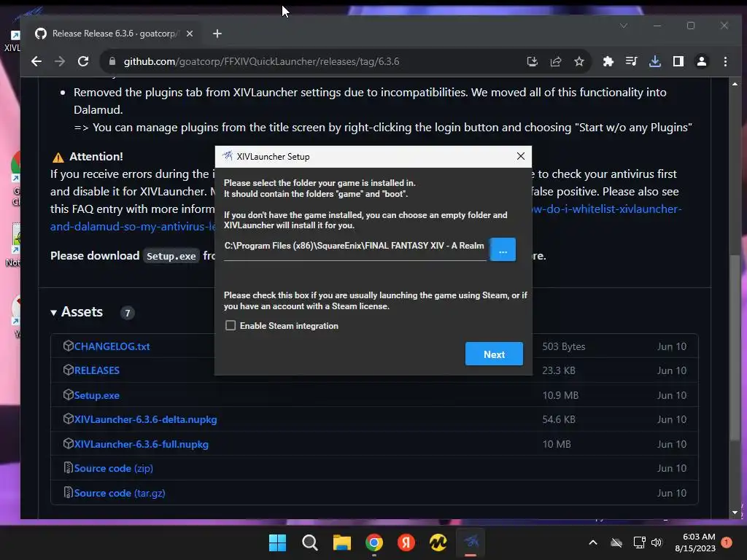Download RELEASES asset
Image resolution: width=747 pixels, height=560 pixels.
97,370
